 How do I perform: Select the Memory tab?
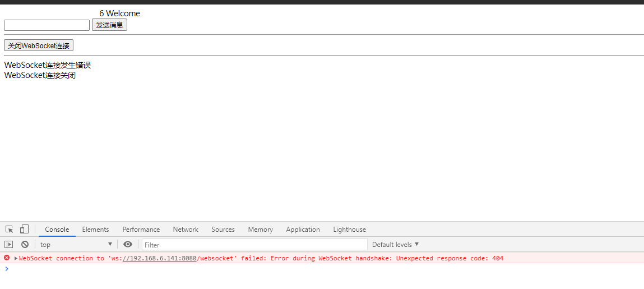[261, 230]
